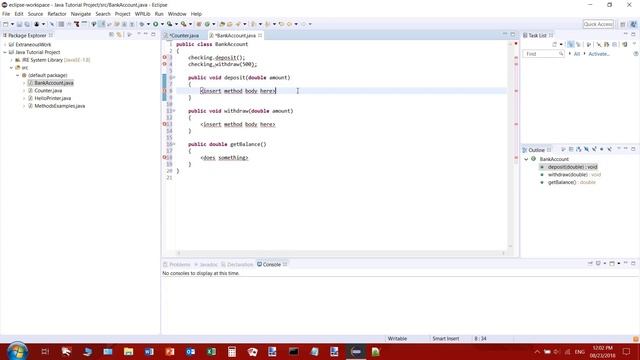Click the Find field in Task List
640x360 pixels.
[543, 54]
